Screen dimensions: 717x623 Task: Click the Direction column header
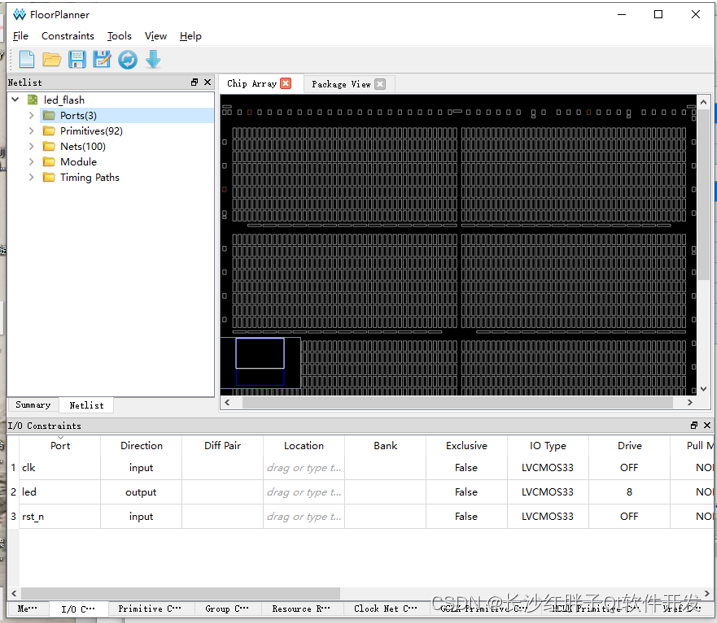point(141,446)
